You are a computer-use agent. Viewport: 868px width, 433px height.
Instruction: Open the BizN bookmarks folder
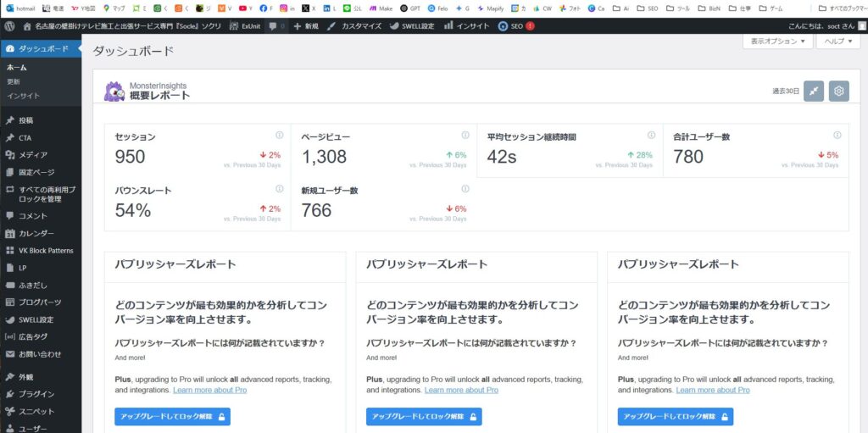click(x=709, y=8)
